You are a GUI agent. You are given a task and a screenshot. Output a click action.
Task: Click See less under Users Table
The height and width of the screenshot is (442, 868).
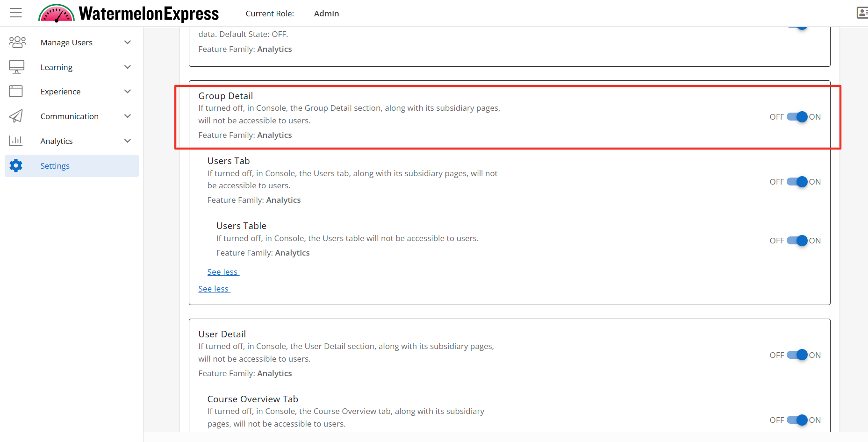[222, 272]
